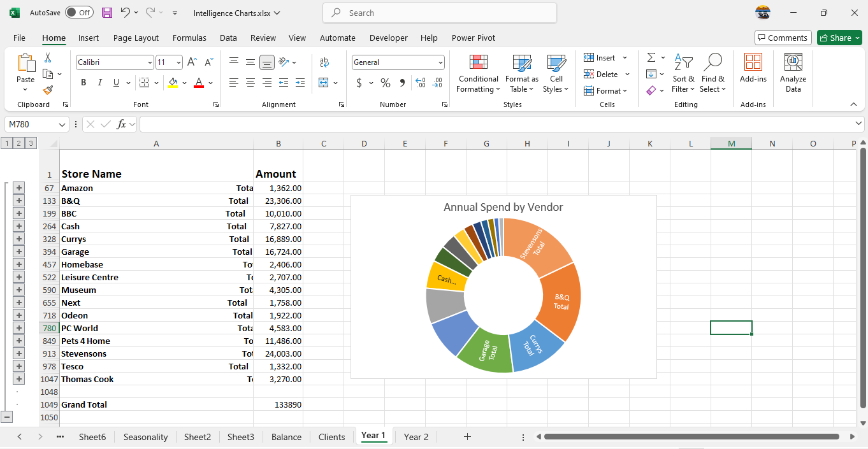Collapse the Grand Total outline group
The width and height of the screenshot is (868, 449).
click(7, 417)
